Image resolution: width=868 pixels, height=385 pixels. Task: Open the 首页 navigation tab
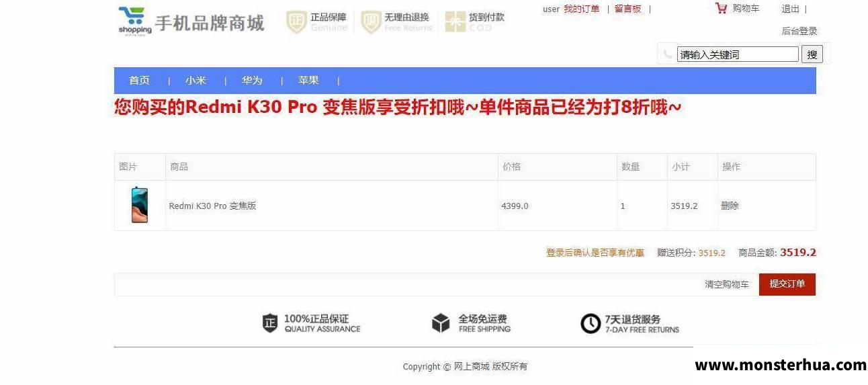click(x=140, y=81)
